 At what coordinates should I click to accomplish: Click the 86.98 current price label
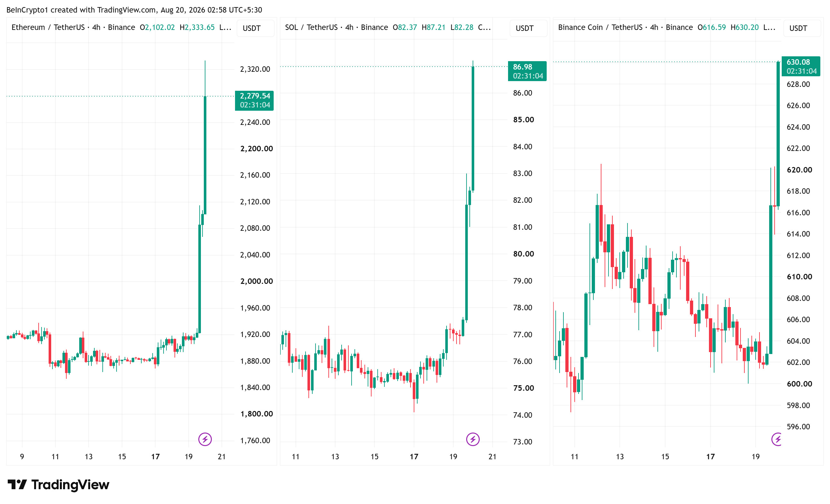(527, 71)
